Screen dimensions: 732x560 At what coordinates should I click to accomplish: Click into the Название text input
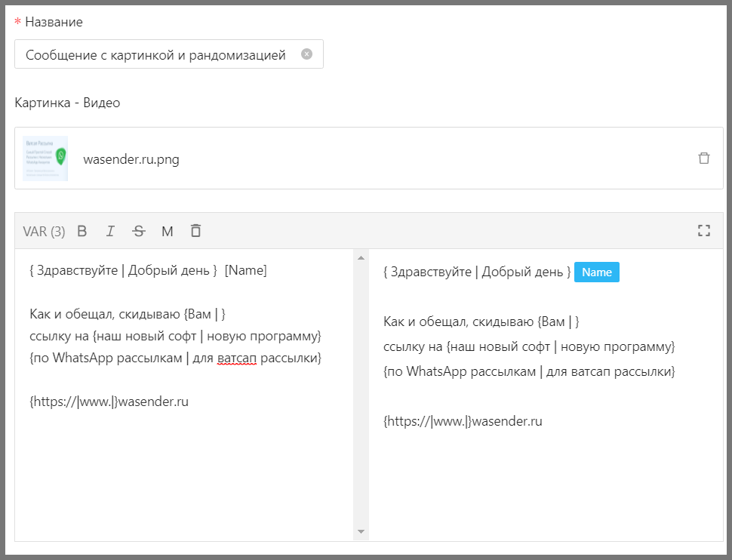point(158,54)
